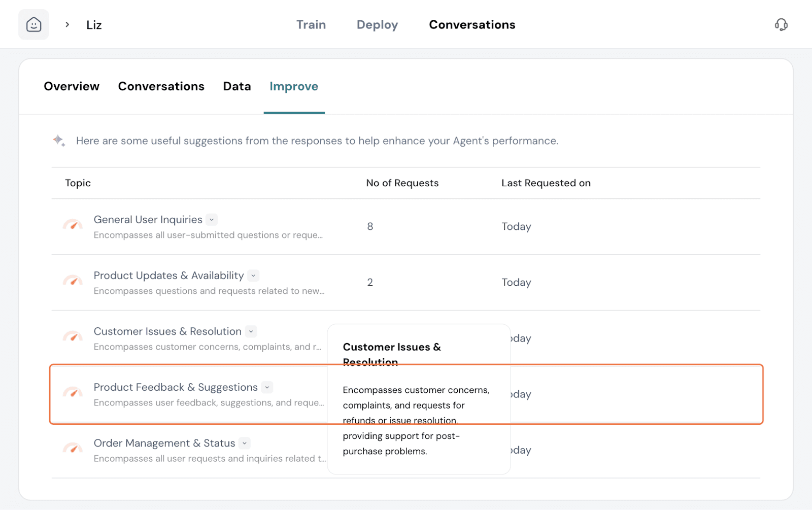The height and width of the screenshot is (510, 812).
Task: Go to the Train section
Action: (x=311, y=24)
